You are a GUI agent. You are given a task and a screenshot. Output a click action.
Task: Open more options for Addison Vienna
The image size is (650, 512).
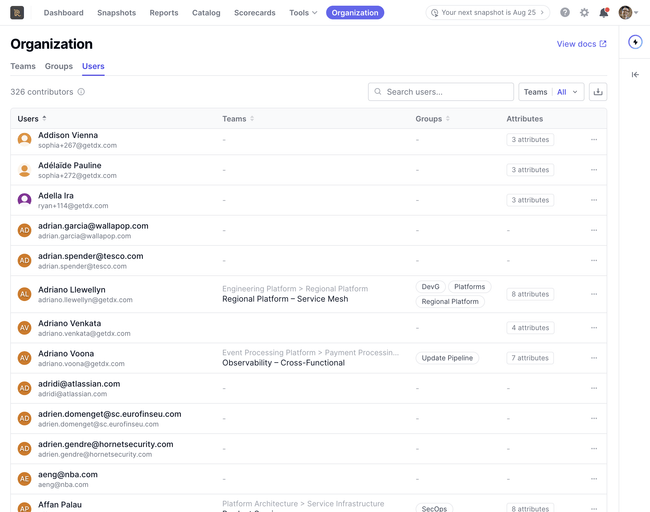[594, 140]
